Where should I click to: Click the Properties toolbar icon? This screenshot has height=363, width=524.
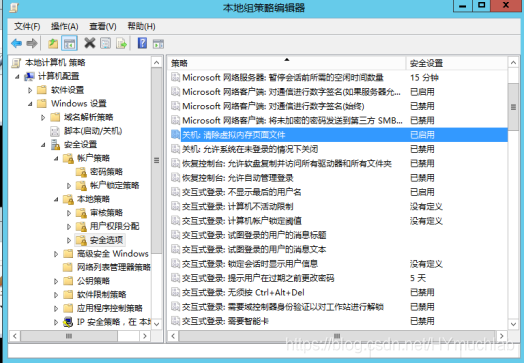(106, 43)
